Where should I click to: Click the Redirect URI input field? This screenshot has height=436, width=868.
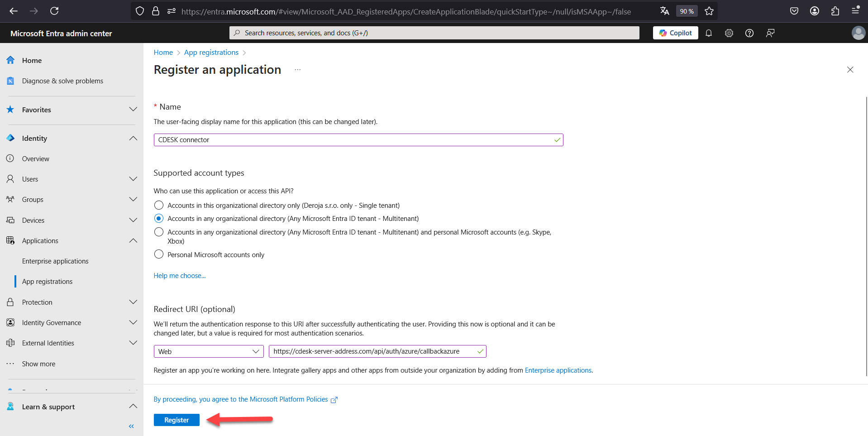coord(377,351)
